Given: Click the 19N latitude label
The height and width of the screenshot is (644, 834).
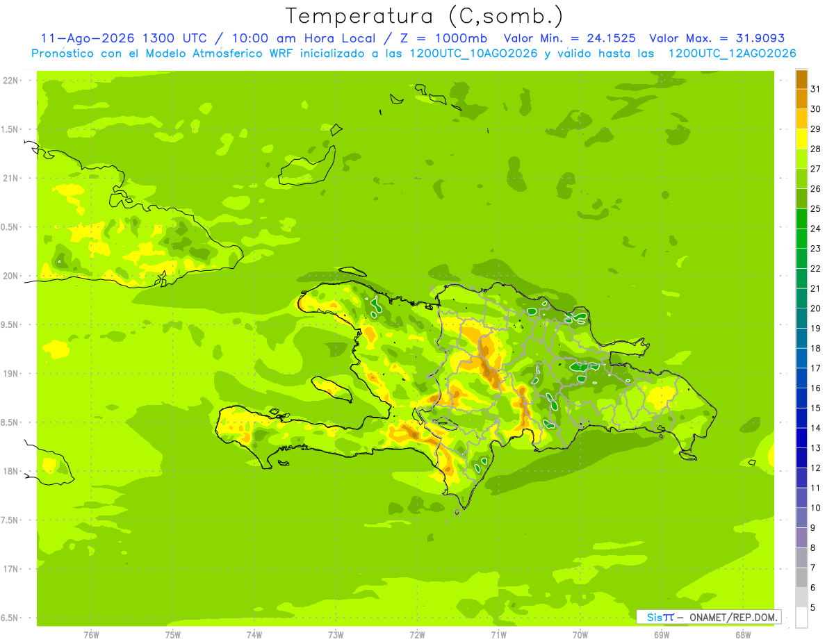Looking at the screenshot, I should (x=10, y=374).
